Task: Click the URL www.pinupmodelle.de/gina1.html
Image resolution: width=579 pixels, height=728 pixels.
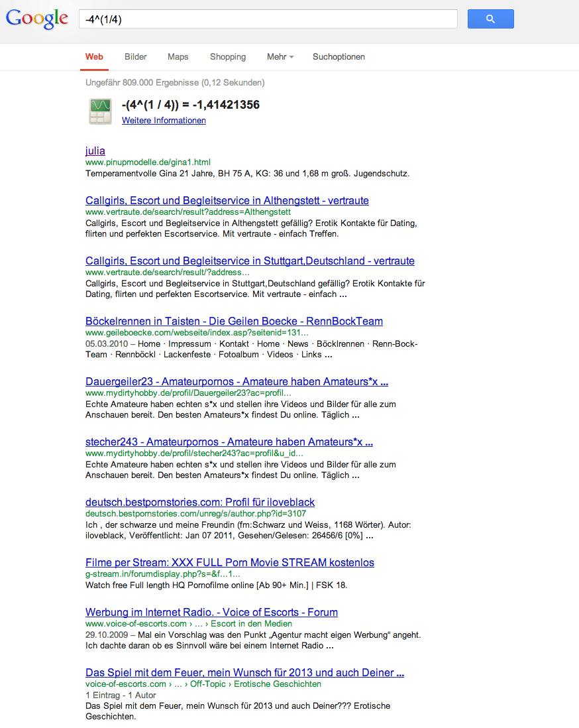Action: pos(148,162)
